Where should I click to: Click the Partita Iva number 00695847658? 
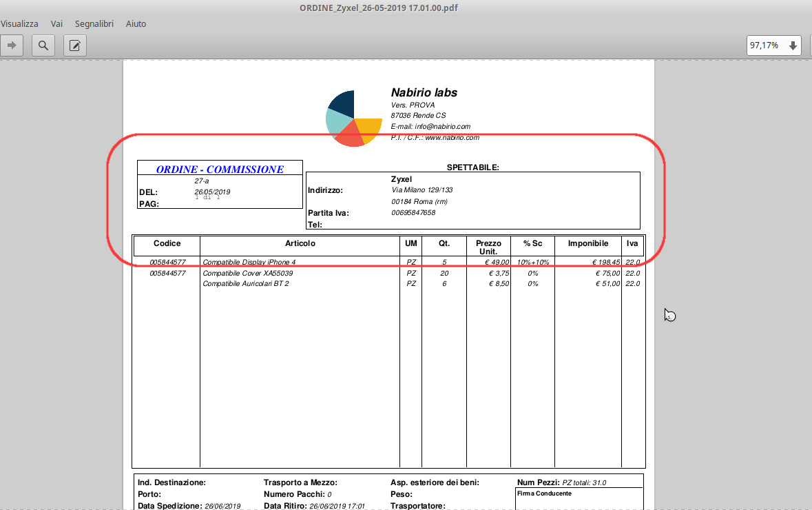point(413,212)
